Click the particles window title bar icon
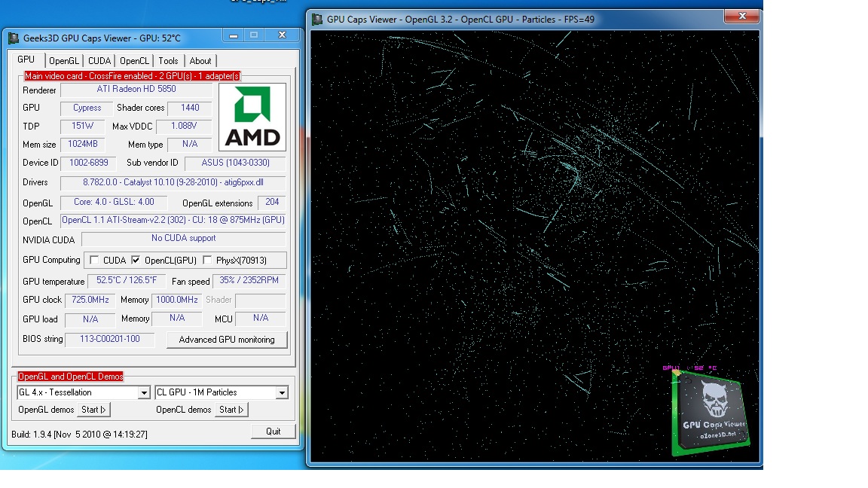 (x=317, y=20)
